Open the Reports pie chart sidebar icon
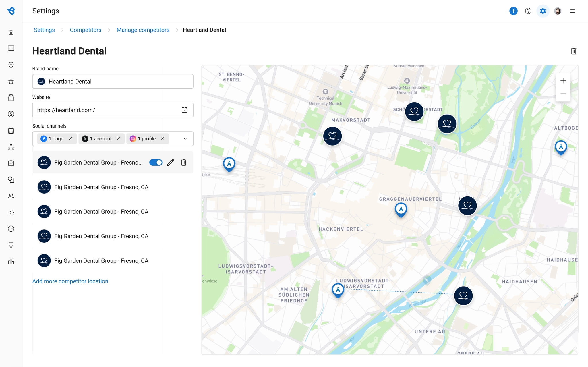The image size is (588, 367). click(x=11, y=229)
